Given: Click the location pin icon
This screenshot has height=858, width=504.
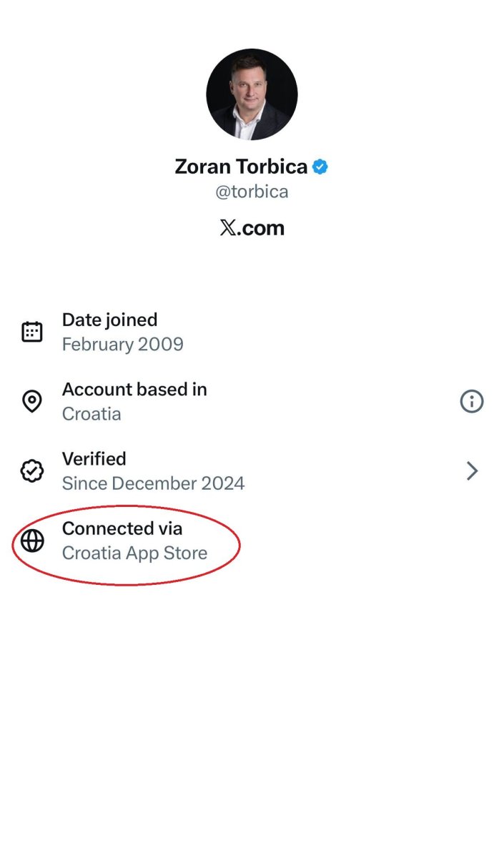Looking at the screenshot, I should click(32, 401).
